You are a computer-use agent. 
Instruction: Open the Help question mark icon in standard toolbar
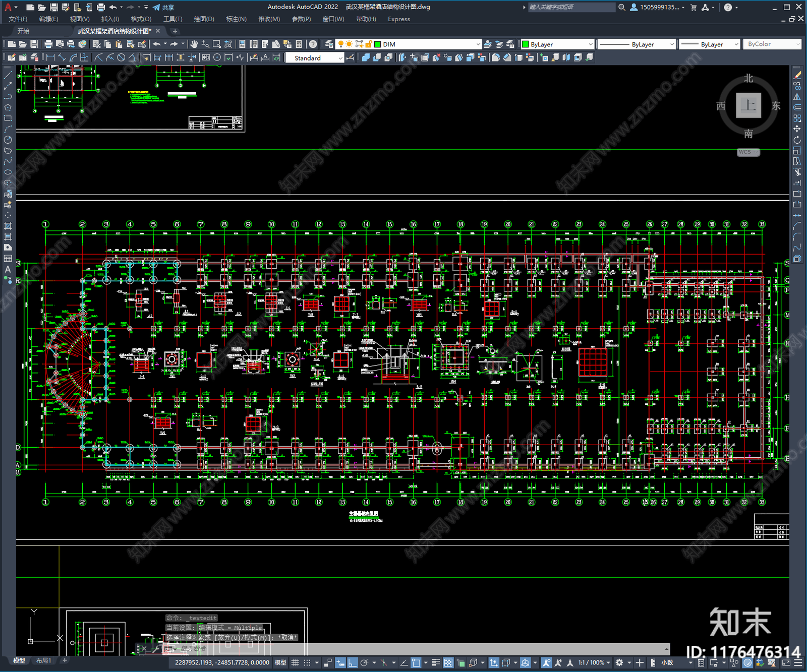coord(313,44)
